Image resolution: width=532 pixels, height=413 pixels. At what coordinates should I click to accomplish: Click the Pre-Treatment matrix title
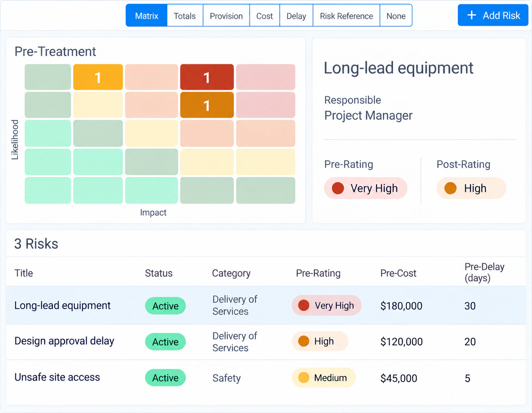pyautogui.click(x=55, y=52)
